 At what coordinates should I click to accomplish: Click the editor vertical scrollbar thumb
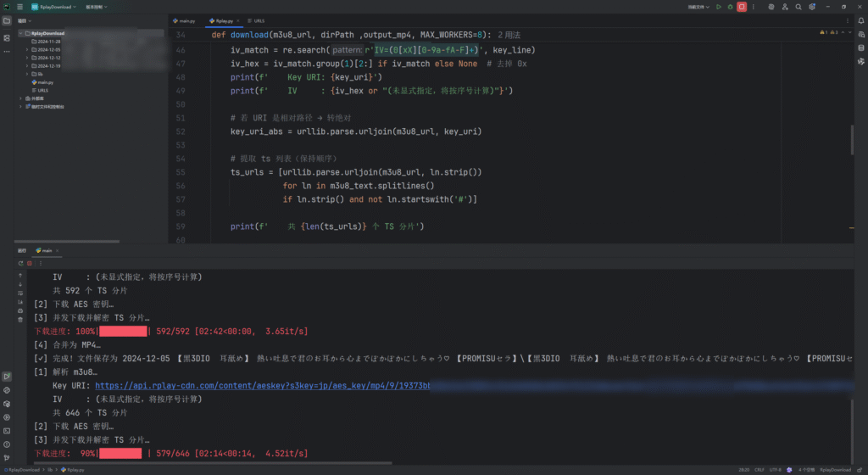pos(852,140)
